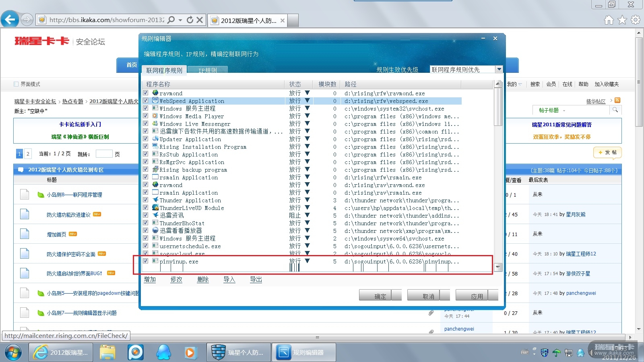This screenshot has width=644, height=362.
Task: Uncheck the Thunder Application checkbox
Action: (x=146, y=200)
